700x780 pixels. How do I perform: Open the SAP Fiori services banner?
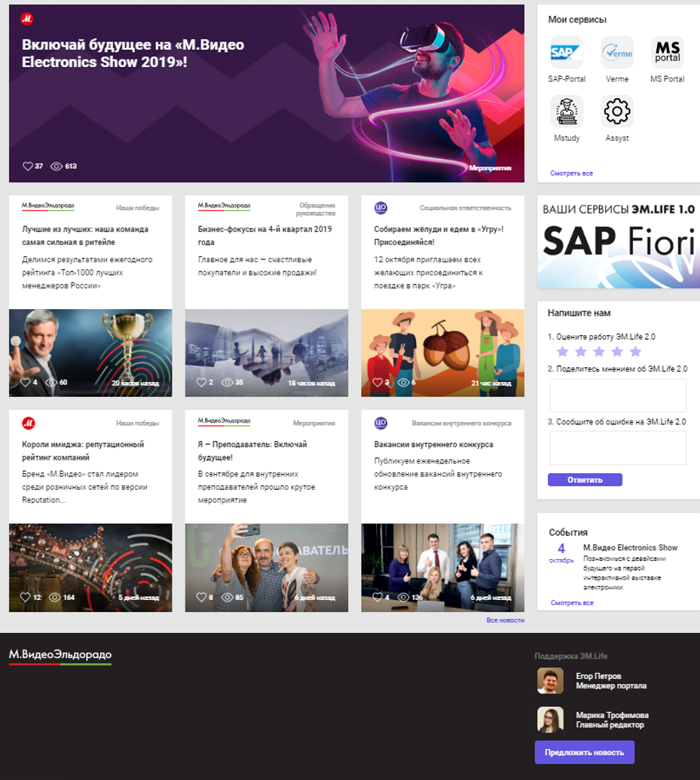(618, 242)
